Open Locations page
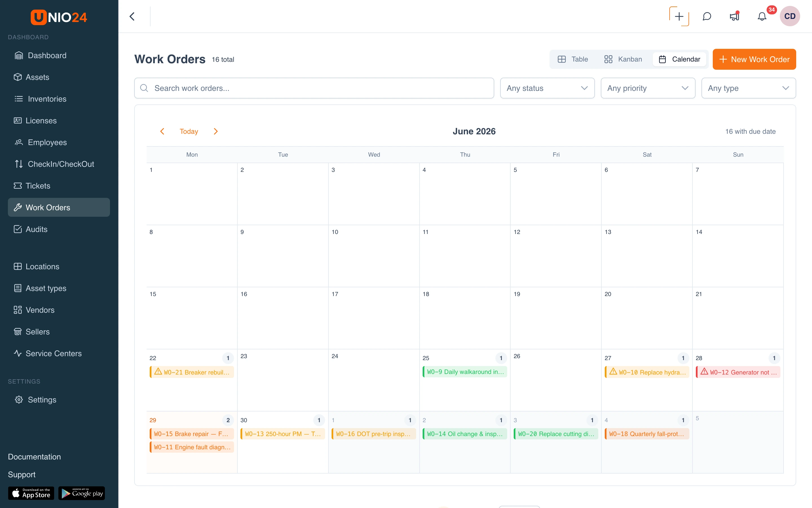This screenshot has width=812, height=508. click(59, 266)
